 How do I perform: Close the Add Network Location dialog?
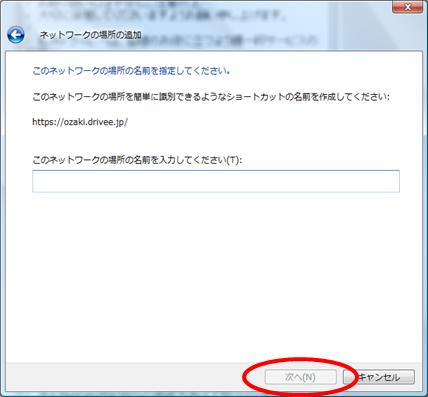pos(407,7)
